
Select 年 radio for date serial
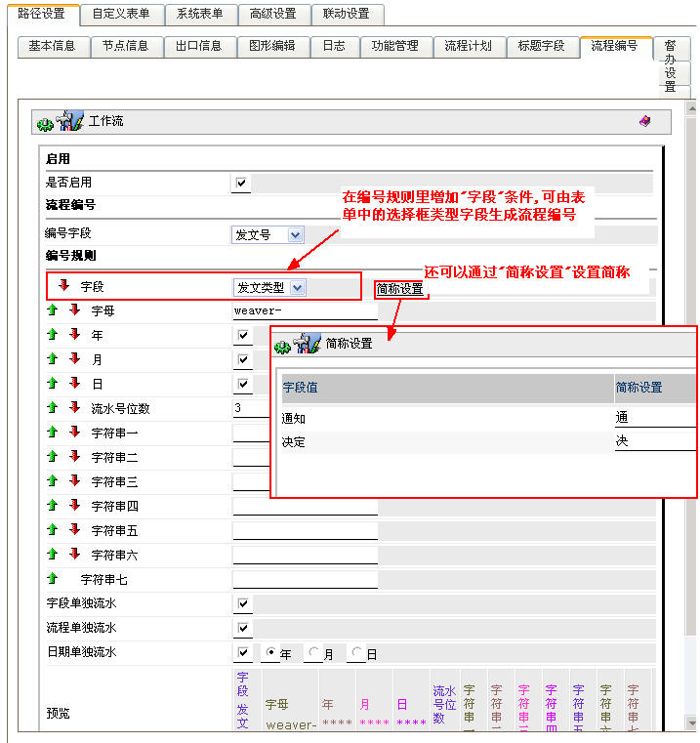tap(270, 652)
